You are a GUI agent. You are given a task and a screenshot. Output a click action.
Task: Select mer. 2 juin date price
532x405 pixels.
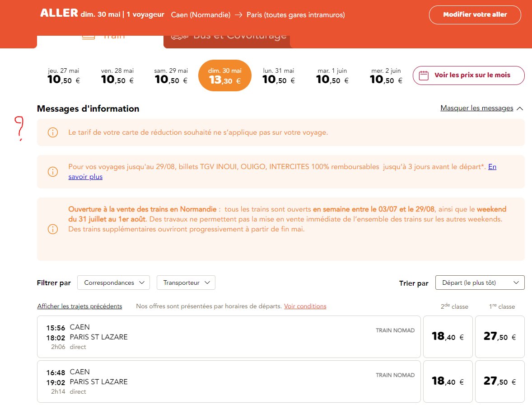pyautogui.click(x=386, y=75)
